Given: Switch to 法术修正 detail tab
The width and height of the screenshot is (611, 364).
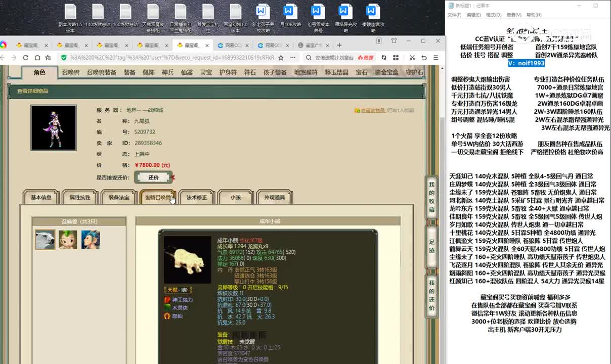Looking at the screenshot, I should pyautogui.click(x=197, y=197).
